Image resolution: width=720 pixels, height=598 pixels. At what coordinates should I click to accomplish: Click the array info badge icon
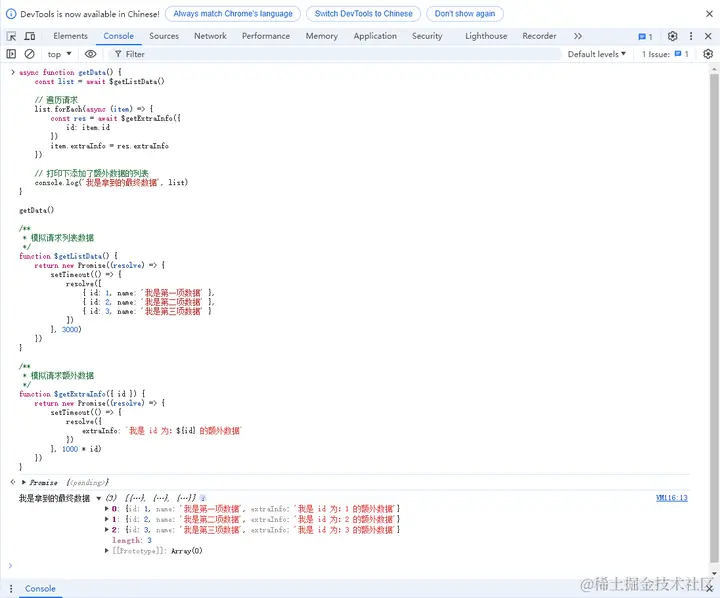pos(203,498)
